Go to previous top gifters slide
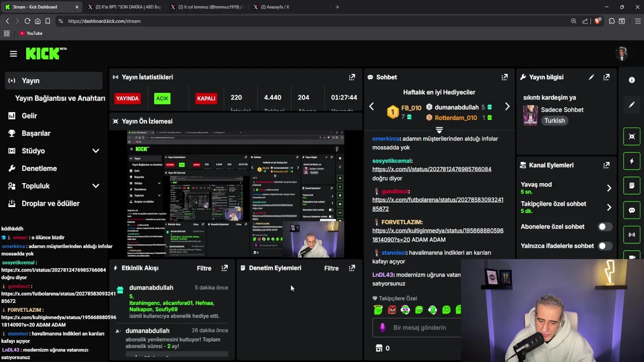Image resolution: width=644 pixels, height=362 pixels. (371, 107)
